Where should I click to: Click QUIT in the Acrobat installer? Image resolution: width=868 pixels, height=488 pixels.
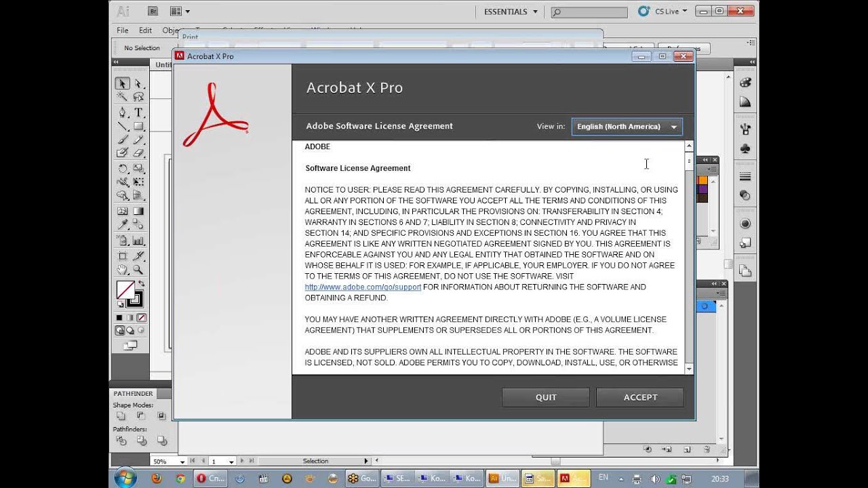pyautogui.click(x=546, y=398)
